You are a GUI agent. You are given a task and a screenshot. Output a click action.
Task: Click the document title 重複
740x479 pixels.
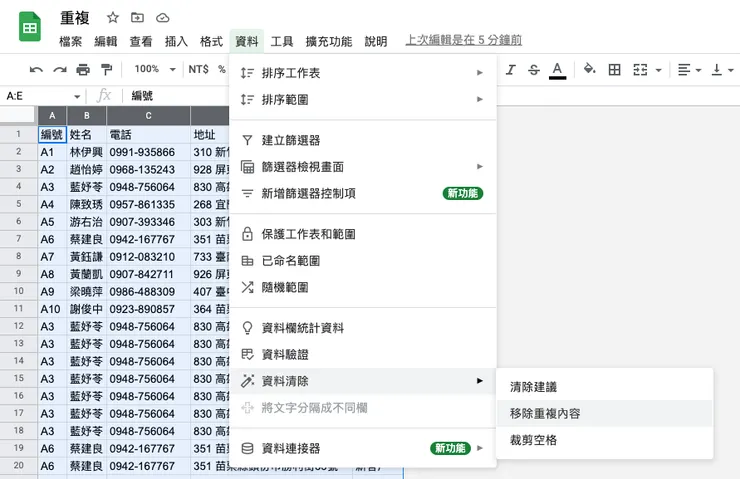point(75,18)
